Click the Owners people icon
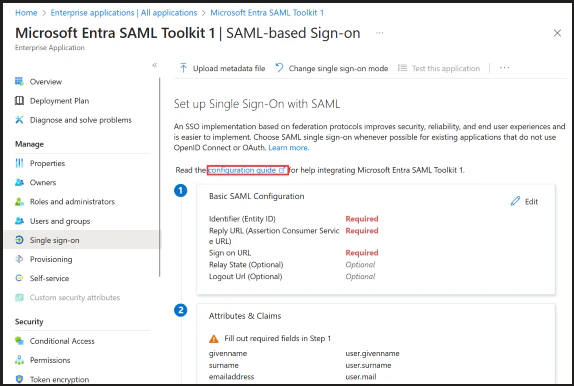 click(19, 182)
